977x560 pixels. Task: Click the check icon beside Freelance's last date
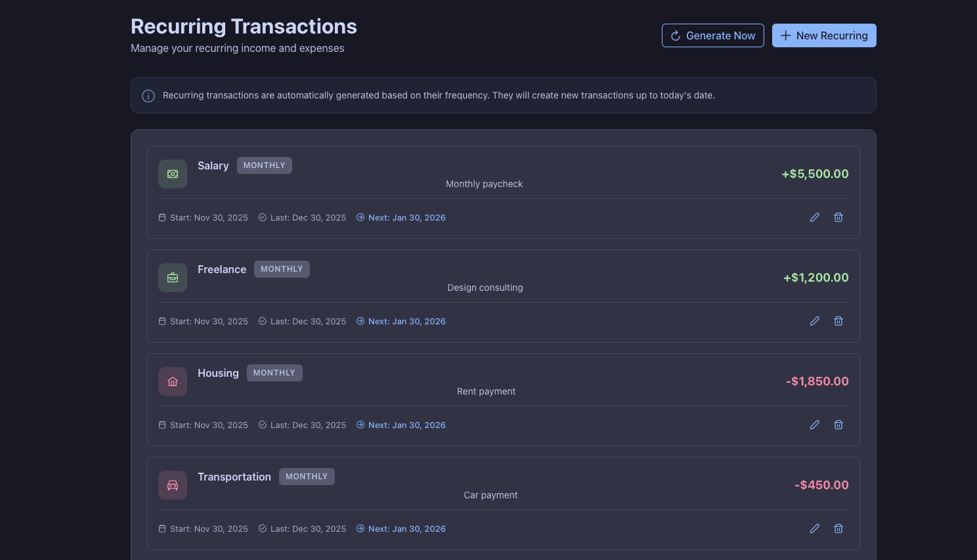[x=263, y=321]
